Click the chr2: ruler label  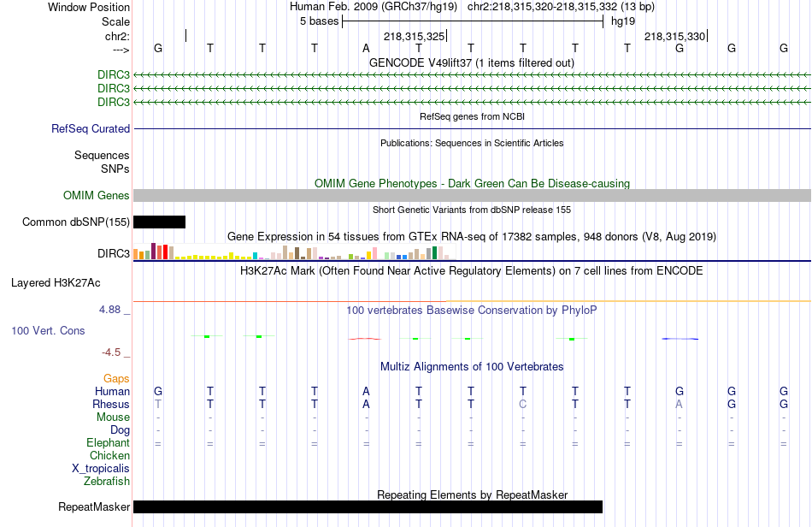[x=118, y=36]
